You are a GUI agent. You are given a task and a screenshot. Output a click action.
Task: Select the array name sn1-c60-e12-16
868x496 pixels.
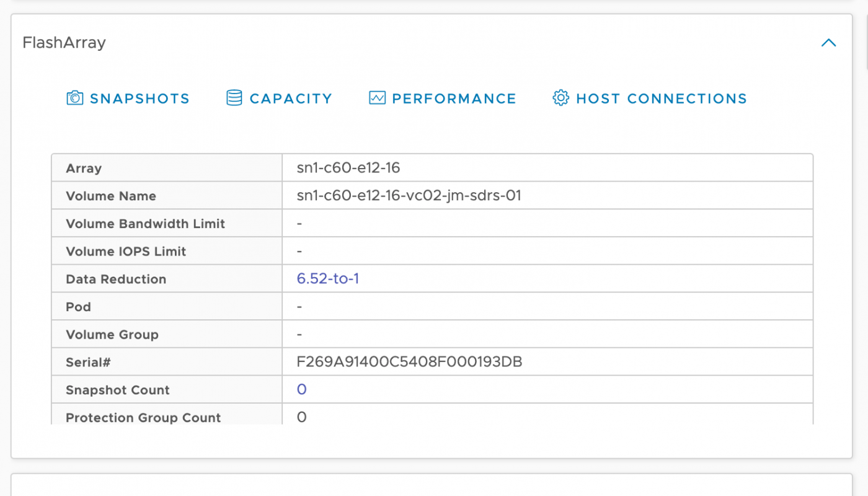[348, 168]
